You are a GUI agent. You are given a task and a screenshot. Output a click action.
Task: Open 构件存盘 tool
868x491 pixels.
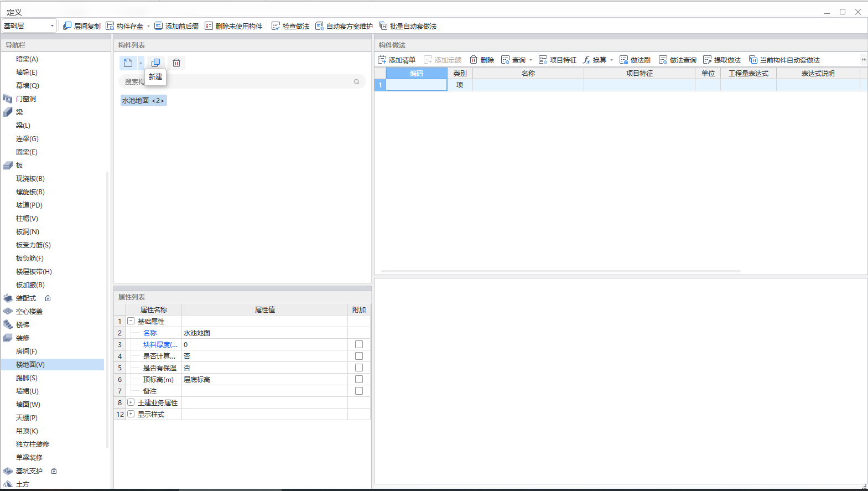click(x=125, y=26)
